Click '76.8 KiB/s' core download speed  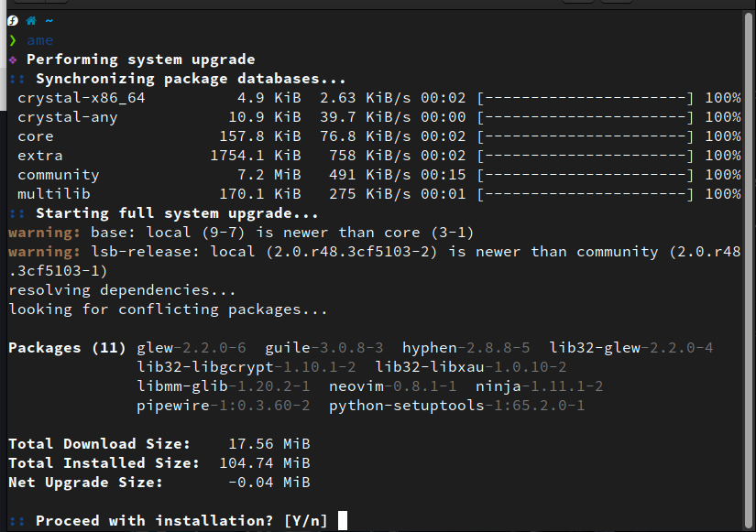pos(365,136)
